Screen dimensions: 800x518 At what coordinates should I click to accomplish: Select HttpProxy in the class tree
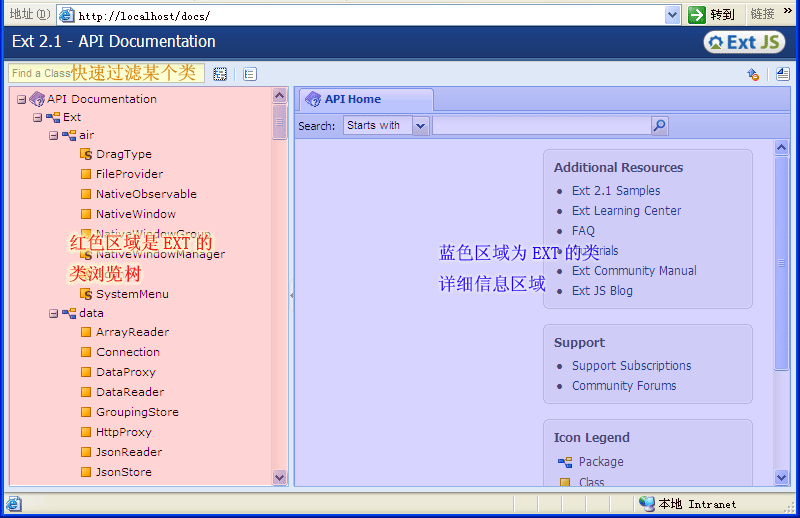tap(124, 432)
